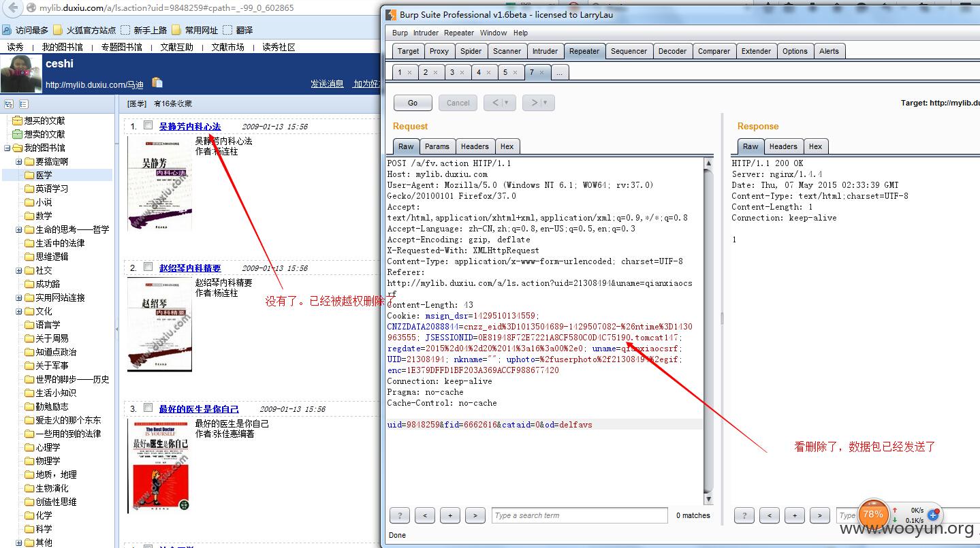Switch to the Decoder tab
Image resolution: width=980 pixels, height=548 pixels.
[x=672, y=51]
